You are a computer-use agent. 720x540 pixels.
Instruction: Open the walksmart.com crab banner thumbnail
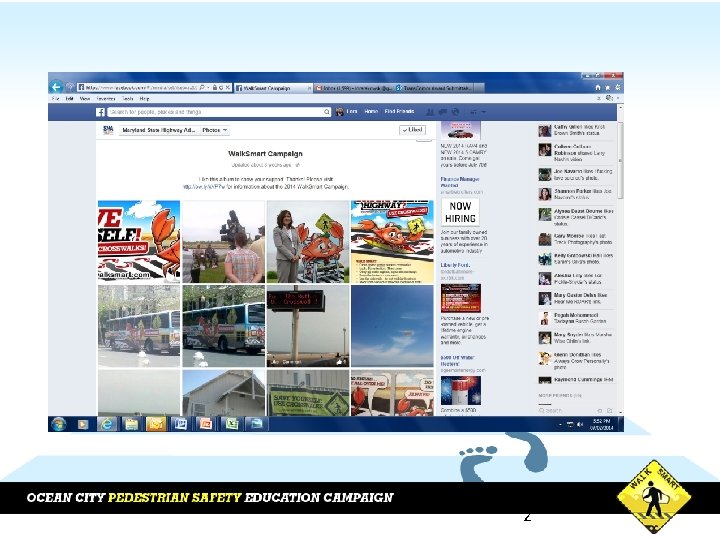(x=139, y=242)
